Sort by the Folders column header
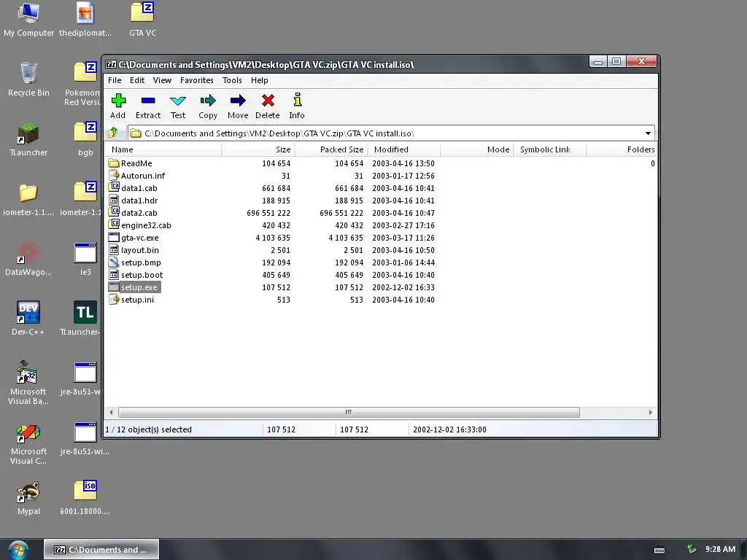Image resolution: width=747 pixels, height=560 pixels. click(x=622, y=149)
